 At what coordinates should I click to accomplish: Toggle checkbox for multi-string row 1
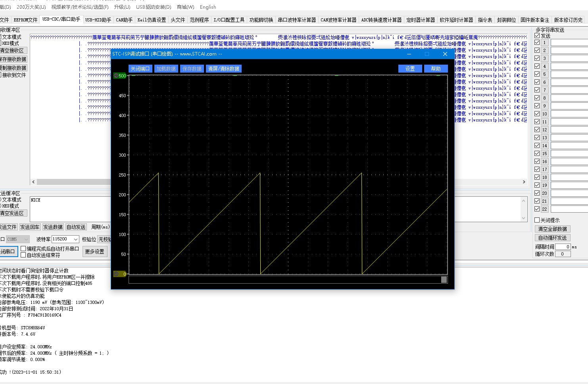click(x=537, y=42)
